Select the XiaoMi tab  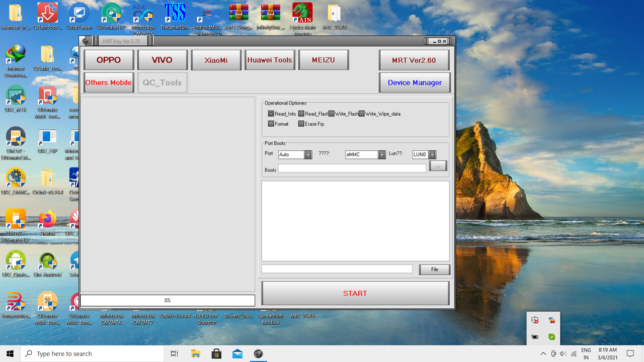216,60
